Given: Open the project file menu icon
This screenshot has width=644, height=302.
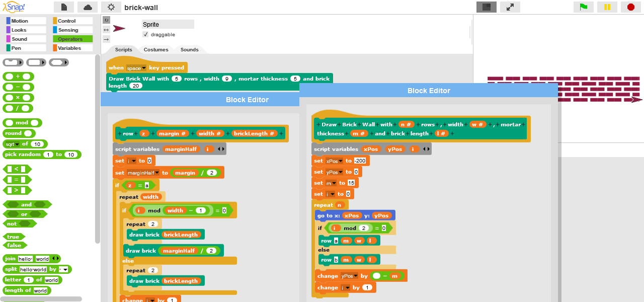Looking at the screenshot, I should click(64, 7).
